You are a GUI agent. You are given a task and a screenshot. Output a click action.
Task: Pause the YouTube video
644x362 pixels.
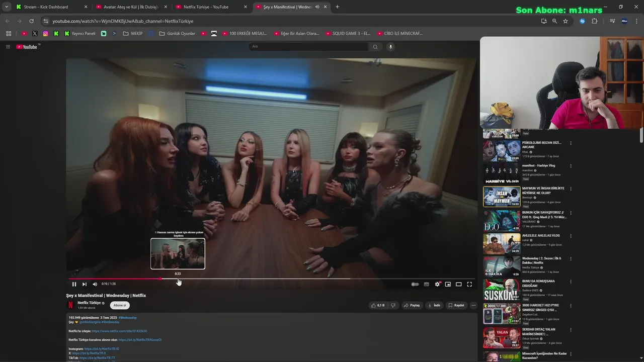(x=74, y=284)
